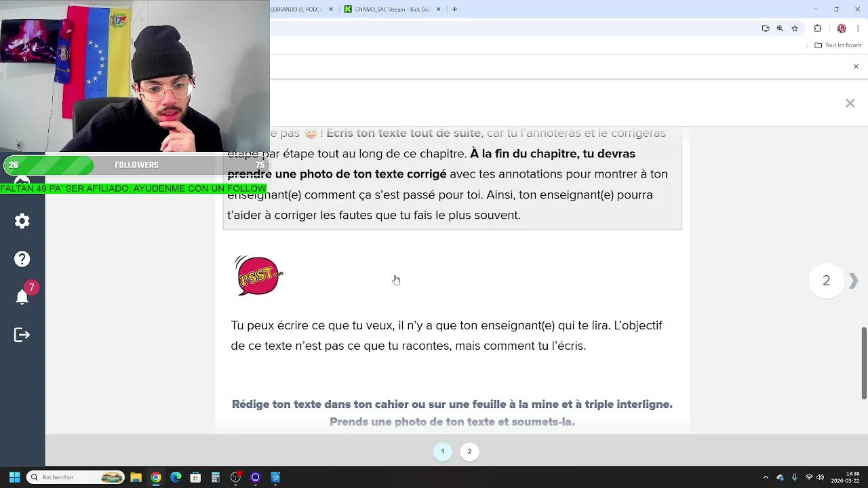Viewport: 868px width, 488px height.
Task: Click the Followers goal progress bar
Action: (x=136, y=165)
